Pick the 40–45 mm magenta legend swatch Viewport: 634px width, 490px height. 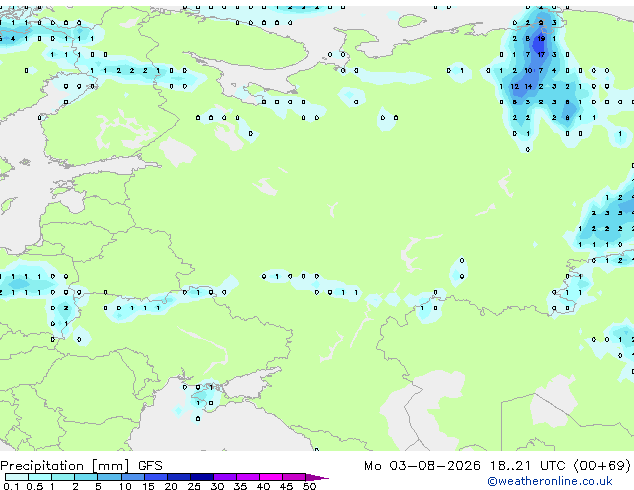click(x=271, y=477)
